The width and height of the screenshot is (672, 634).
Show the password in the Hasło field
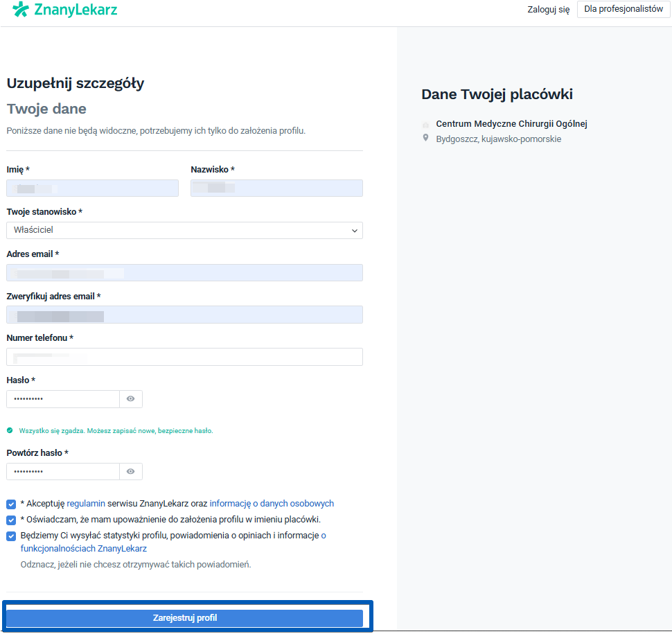tap(131, 398)
